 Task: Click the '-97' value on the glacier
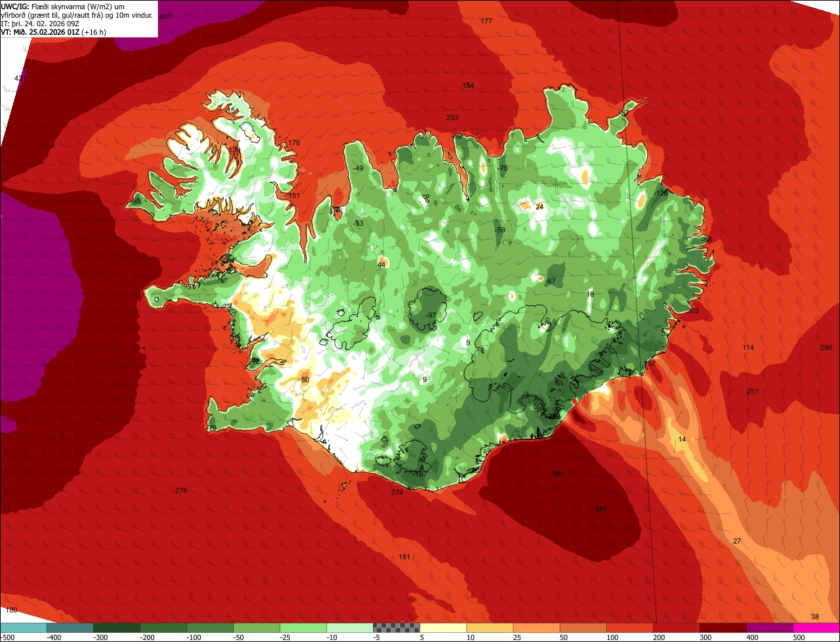coord(430,316)
